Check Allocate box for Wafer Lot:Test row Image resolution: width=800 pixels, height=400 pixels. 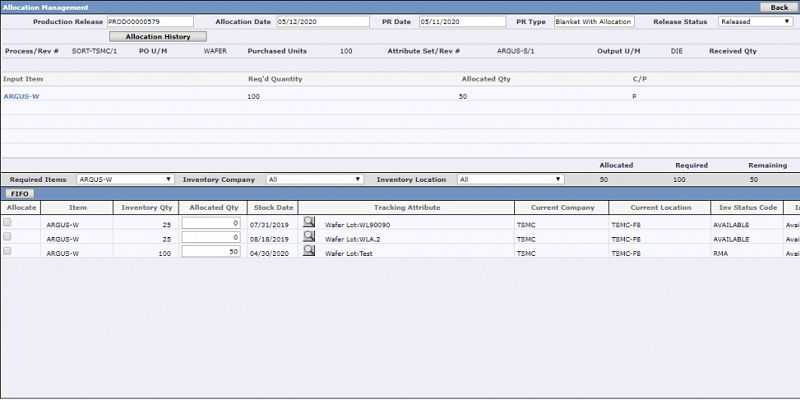(8, 251)
